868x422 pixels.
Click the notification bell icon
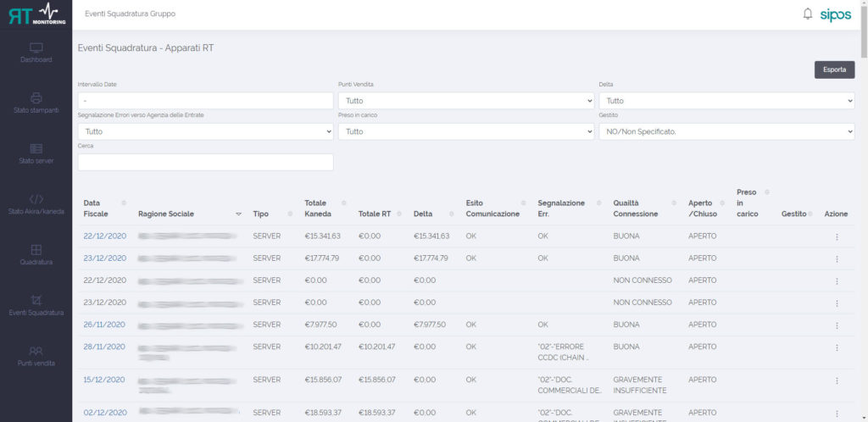[807, 14]
